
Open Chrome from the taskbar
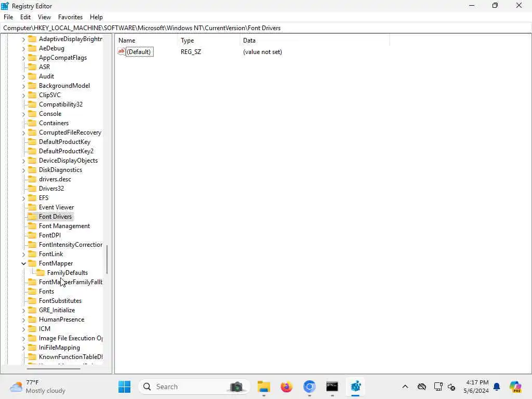(310, 387)
